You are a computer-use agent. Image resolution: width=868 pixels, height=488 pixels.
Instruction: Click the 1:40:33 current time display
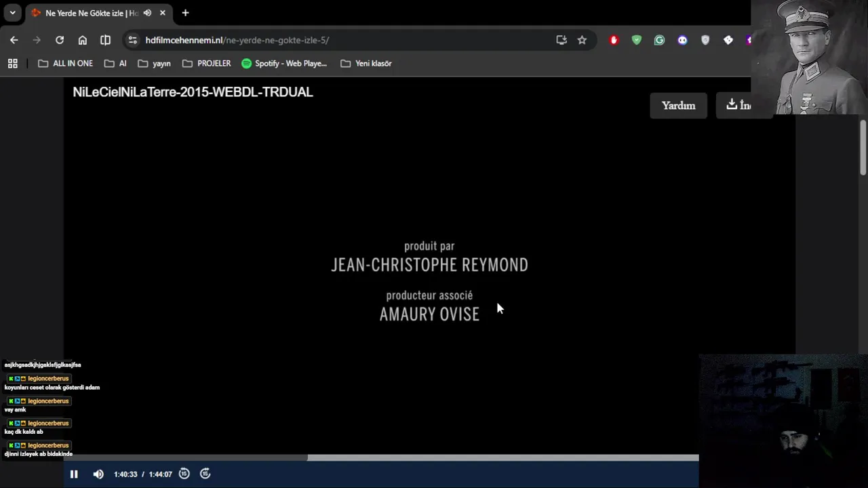click(x=125, y=474)
